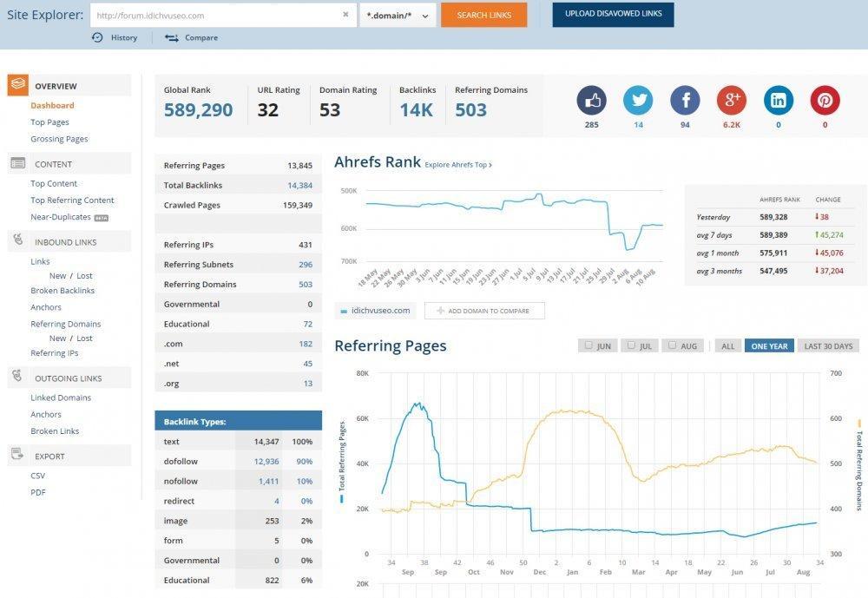The width and height of the screenshot is (868, 598).
Task: Click the Compare arrows icon
Action: 172,37
